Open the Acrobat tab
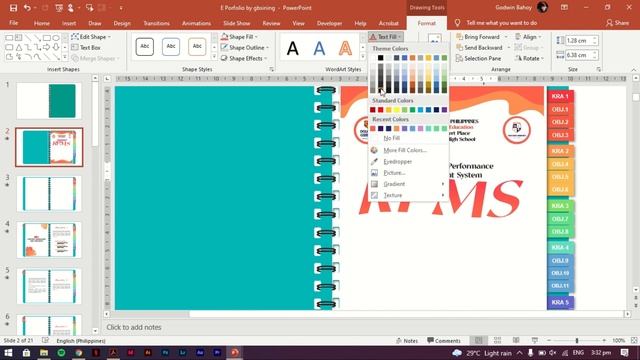This screenshot has width=640, height=360. [x=388, y=23]
